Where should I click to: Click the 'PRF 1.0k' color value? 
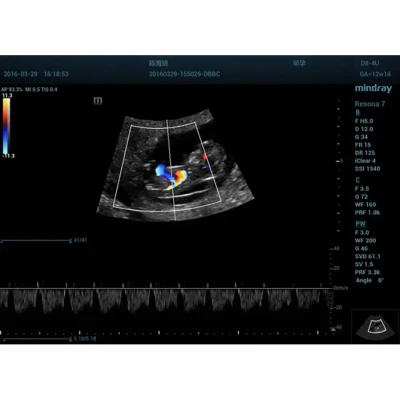(367, 213)
